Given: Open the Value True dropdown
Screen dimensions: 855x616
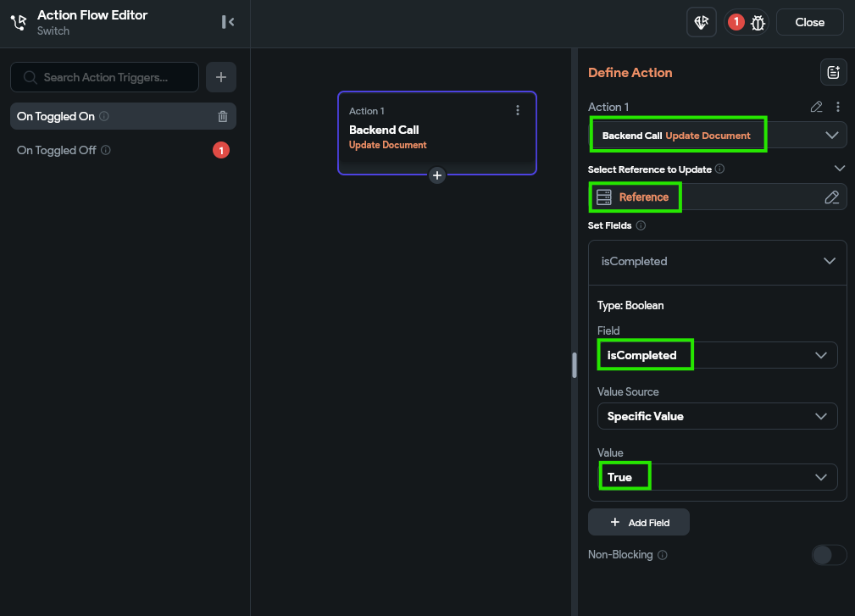Looking at the screenshot, I should [718, 477].
